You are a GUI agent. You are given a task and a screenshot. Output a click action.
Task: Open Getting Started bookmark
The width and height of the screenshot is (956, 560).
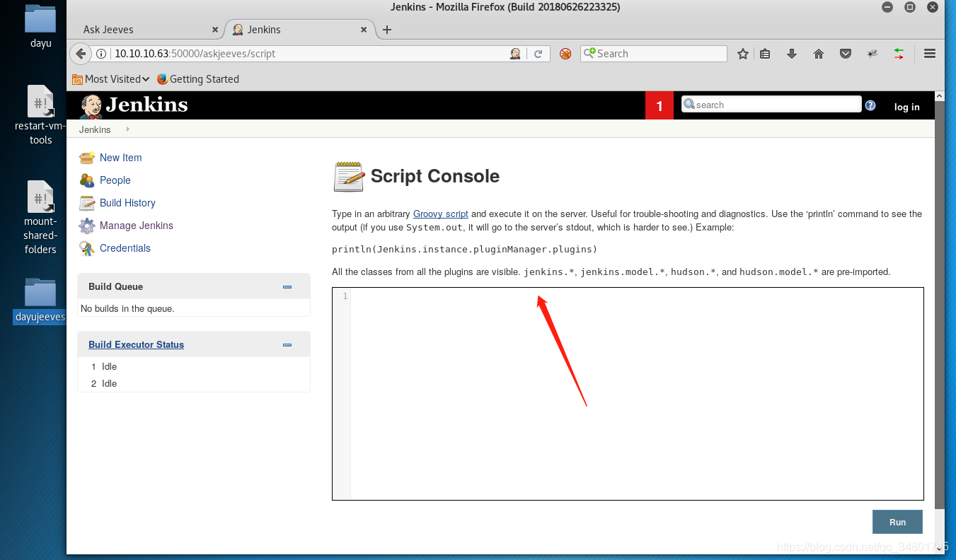(x=198, y=79)
